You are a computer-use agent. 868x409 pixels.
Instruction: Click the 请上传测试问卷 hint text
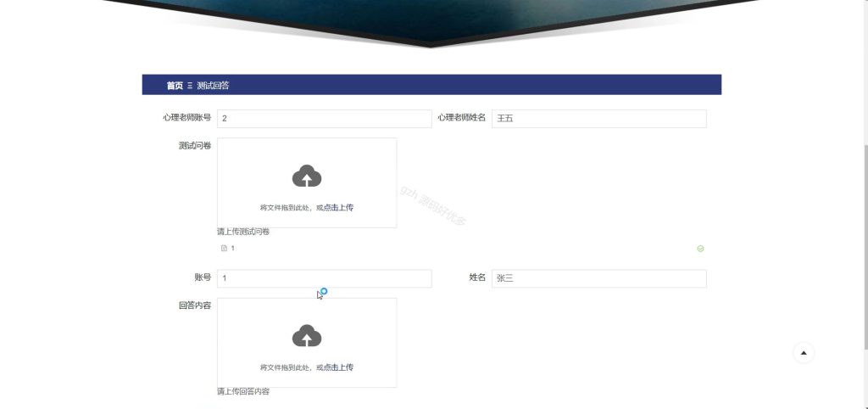243,232
